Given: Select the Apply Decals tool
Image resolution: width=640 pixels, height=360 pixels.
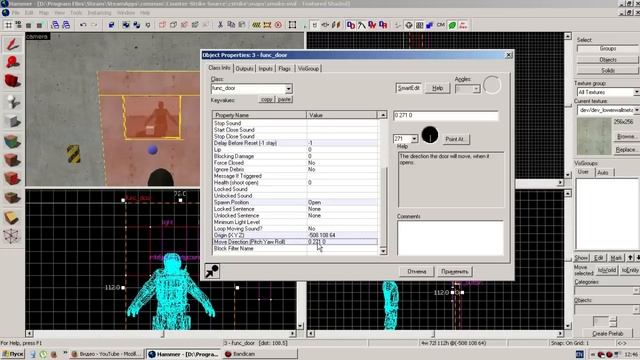Looking at the screenshot, I should 12,179.
